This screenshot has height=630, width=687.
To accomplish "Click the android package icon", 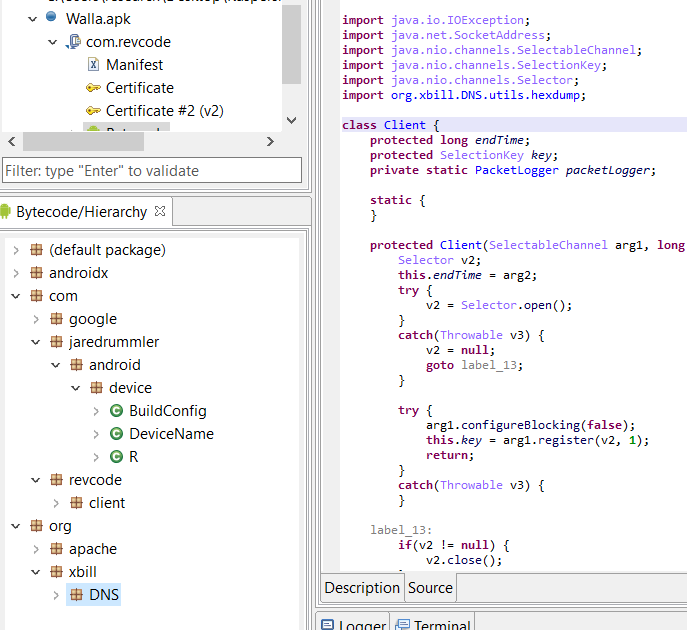I will coord(76,365).
